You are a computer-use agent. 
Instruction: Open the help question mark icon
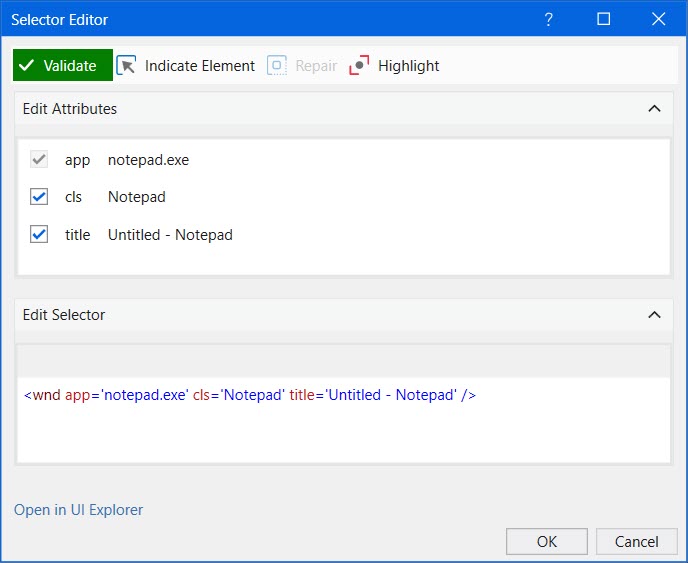[x=548, y=19]
